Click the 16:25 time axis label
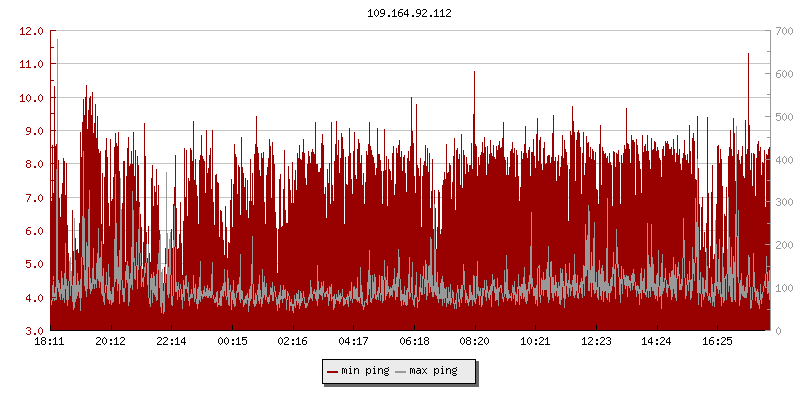Viewport: 800px width, 400px height. pos(717,342)
